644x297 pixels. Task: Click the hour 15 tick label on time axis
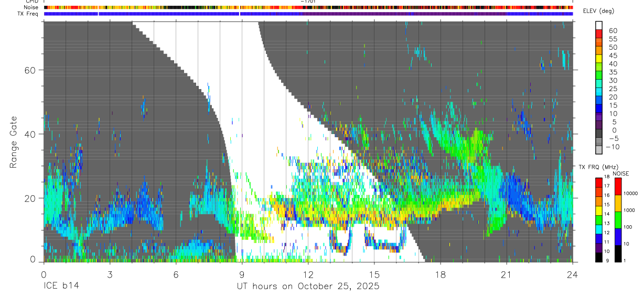tap(374, 274)
